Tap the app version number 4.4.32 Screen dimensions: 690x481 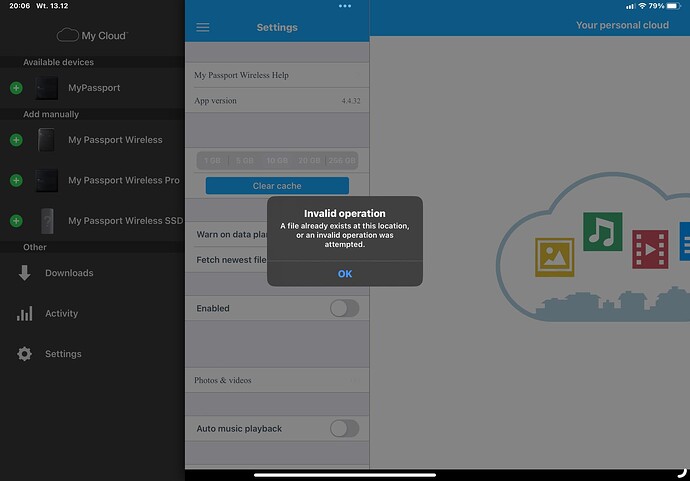[x=351, y=101]
